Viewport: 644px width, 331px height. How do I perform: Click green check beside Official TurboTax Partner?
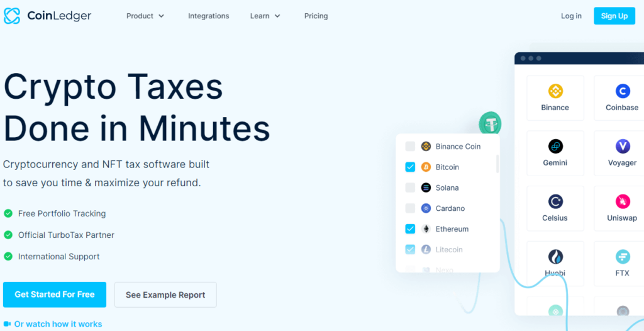point(8,235)
